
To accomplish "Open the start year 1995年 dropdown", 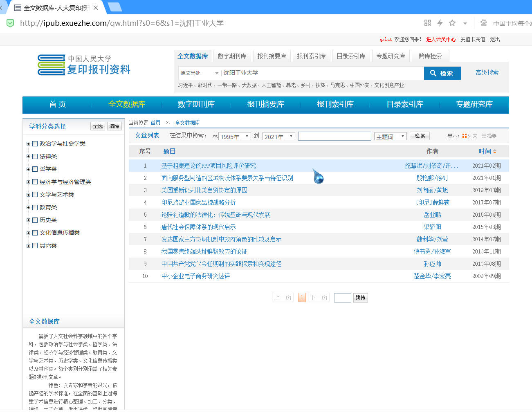I will (x=235, y=136).
